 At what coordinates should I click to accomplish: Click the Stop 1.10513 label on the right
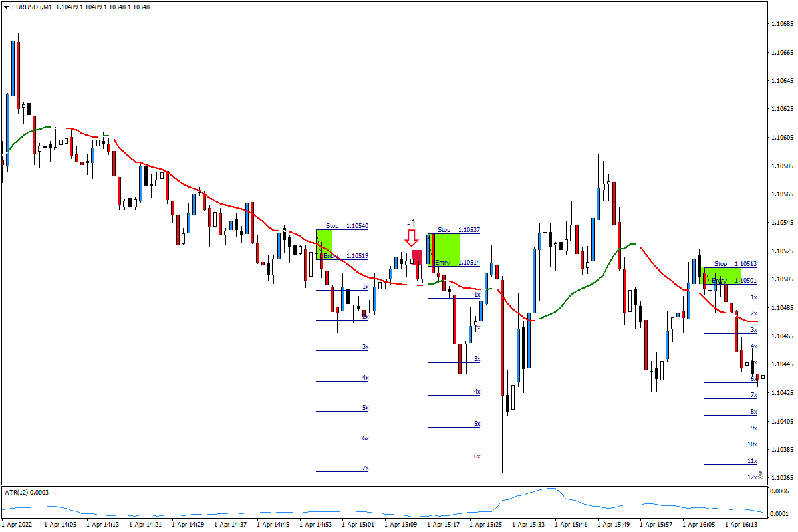(x=734, y=264)
